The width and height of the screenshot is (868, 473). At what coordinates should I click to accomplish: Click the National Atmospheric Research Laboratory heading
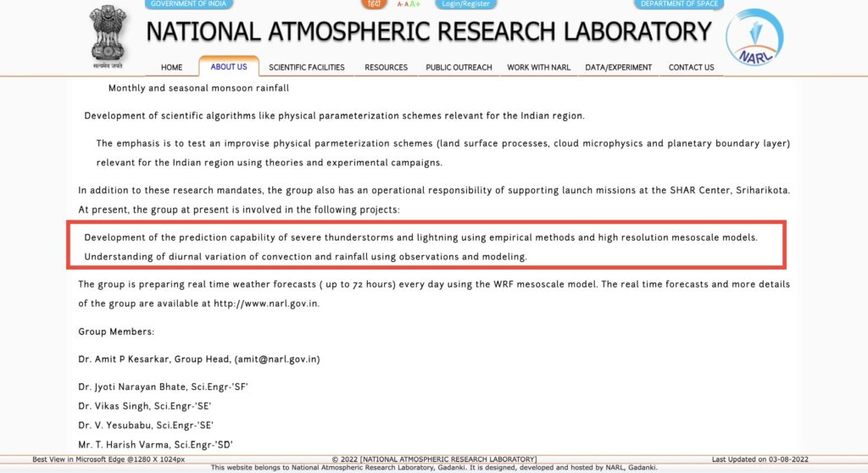point(428,31)
